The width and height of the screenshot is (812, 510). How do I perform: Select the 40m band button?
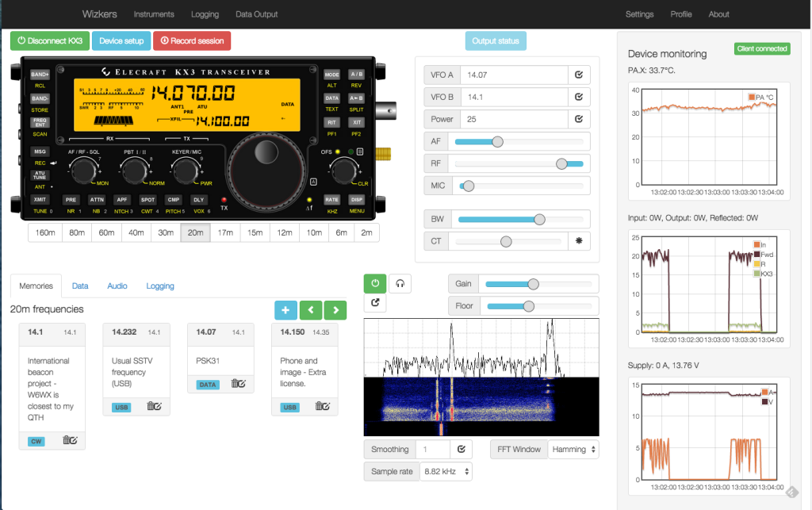coord(136,233)
